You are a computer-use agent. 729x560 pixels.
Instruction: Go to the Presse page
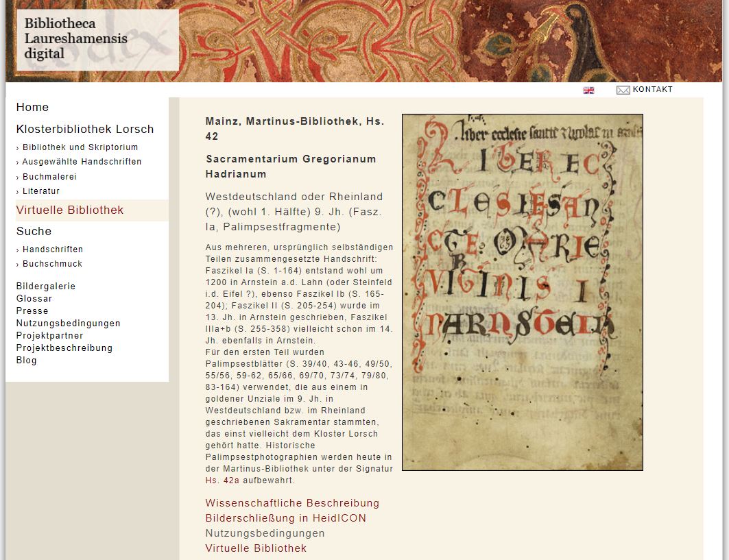32,311
